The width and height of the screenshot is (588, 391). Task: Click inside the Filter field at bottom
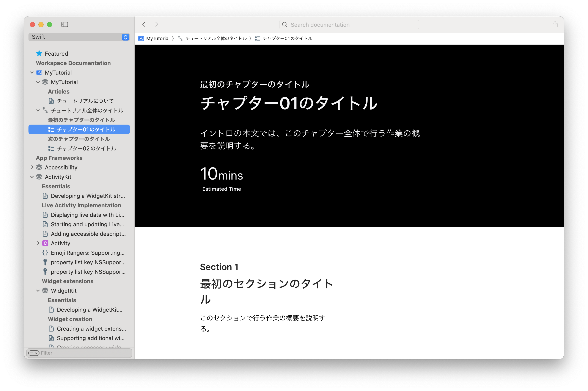pos(62,353)
